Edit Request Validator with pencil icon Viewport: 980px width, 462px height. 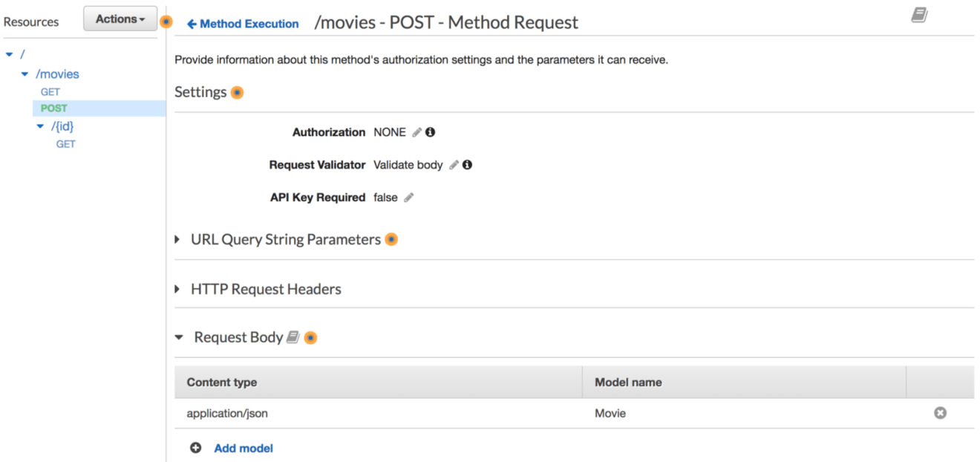coord(454,165)
